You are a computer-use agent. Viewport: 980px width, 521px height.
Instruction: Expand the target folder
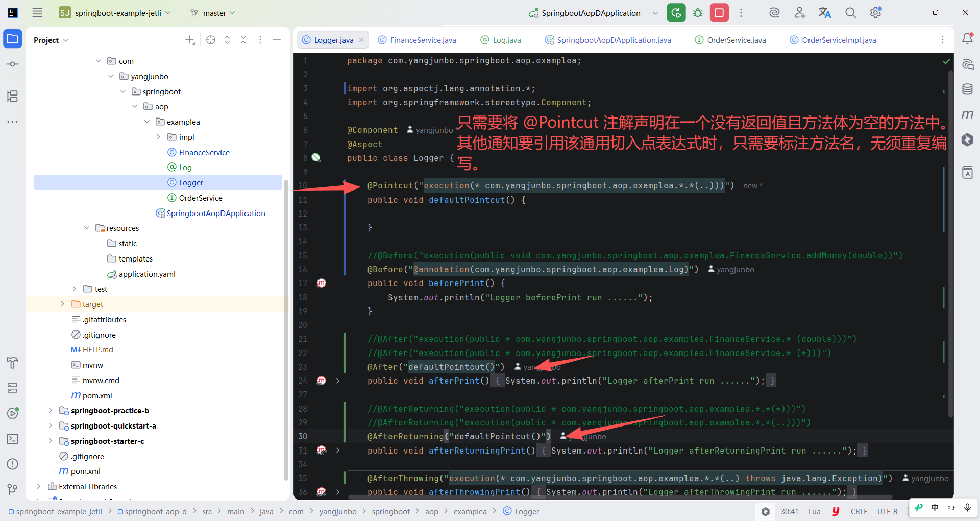[63, 304]
